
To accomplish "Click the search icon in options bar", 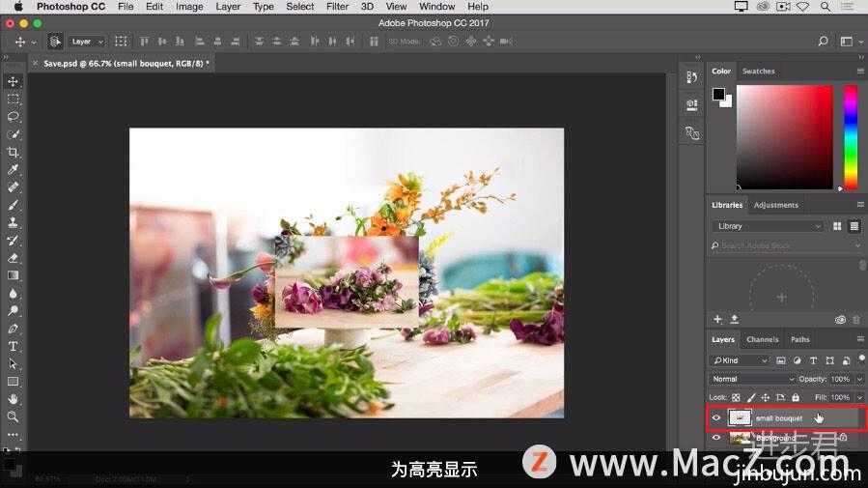I will [x=824, y=41].
